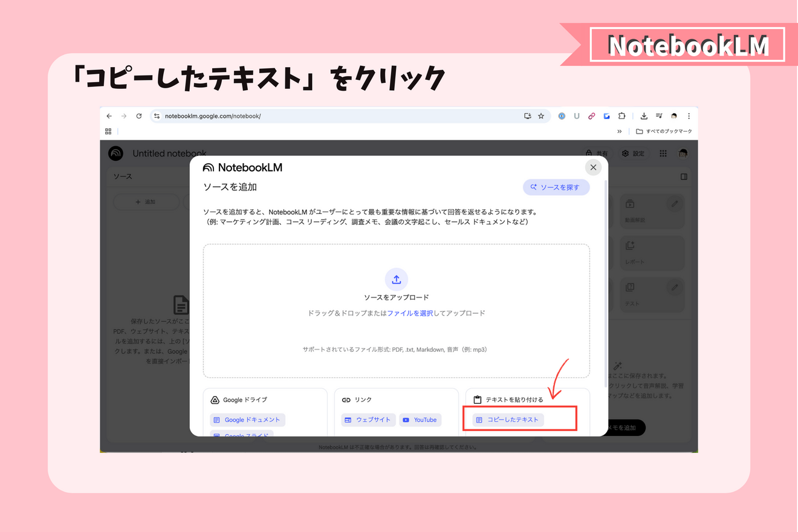Toggle the bookmark star in the address bar
This screenshot has height=532, width=798.
(541, 116)
